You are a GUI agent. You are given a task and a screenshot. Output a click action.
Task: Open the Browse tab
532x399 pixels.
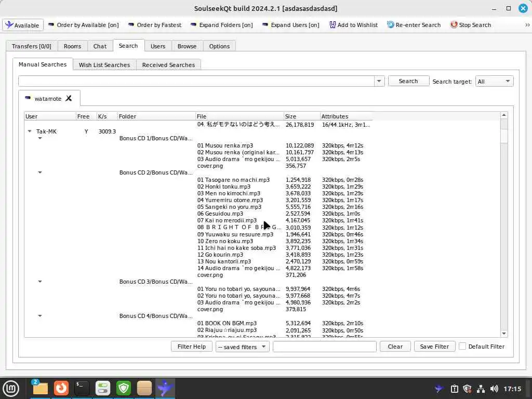point(187,46)
